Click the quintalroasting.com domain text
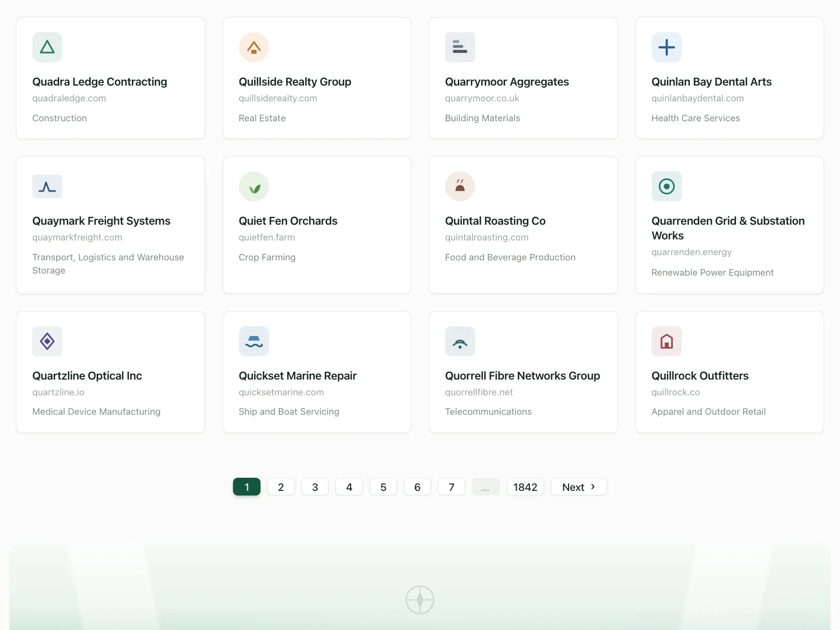Screen dimensions: 840x630 tap(487, 237)
